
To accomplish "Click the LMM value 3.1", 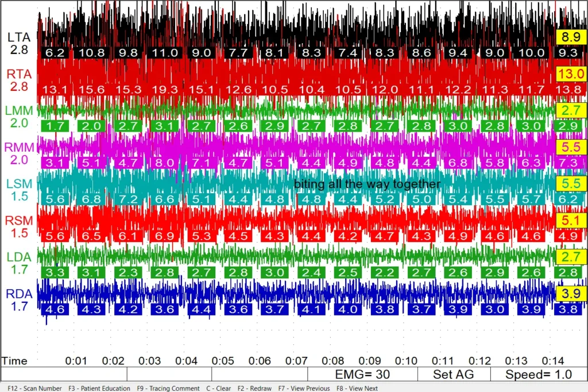I will 165,126.
